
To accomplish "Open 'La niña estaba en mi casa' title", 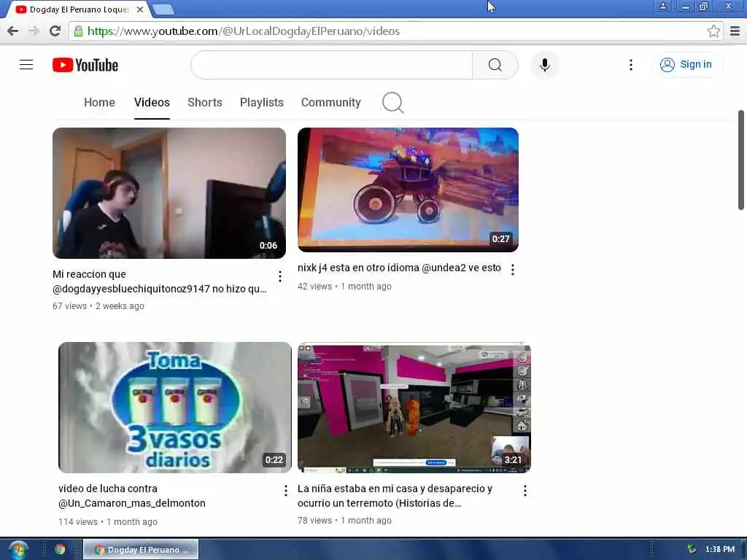I will pos(395,496).
